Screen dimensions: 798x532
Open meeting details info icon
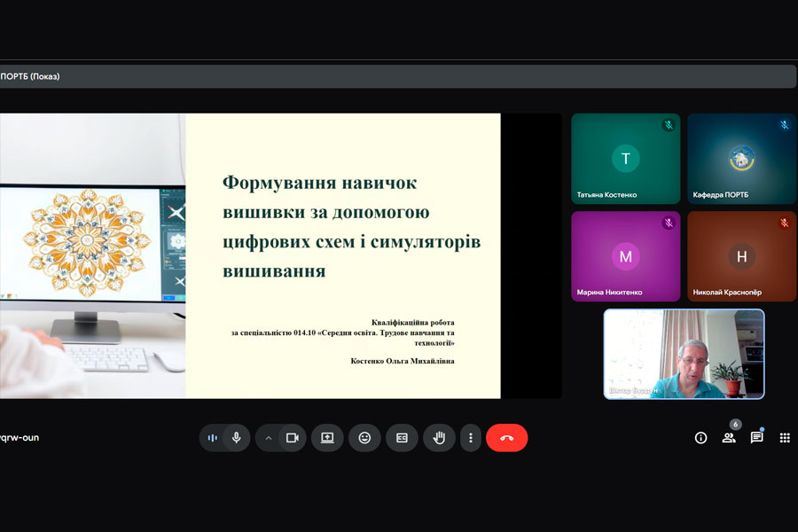700,438
